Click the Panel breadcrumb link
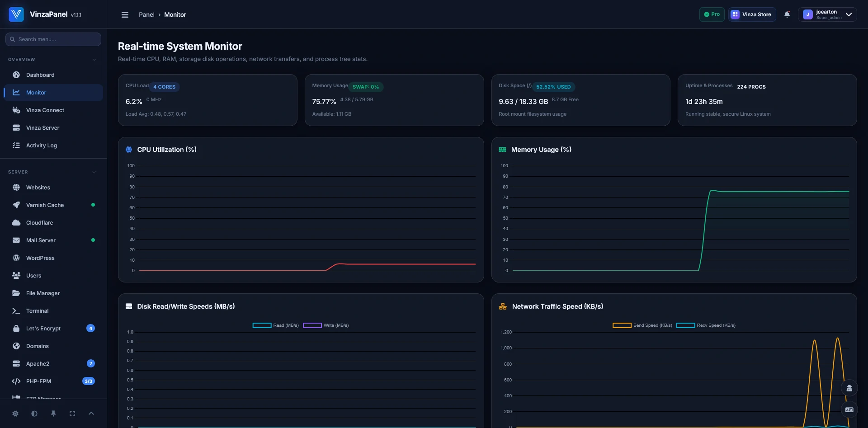This screenshot has height=428, width=868. coord(146,14)
